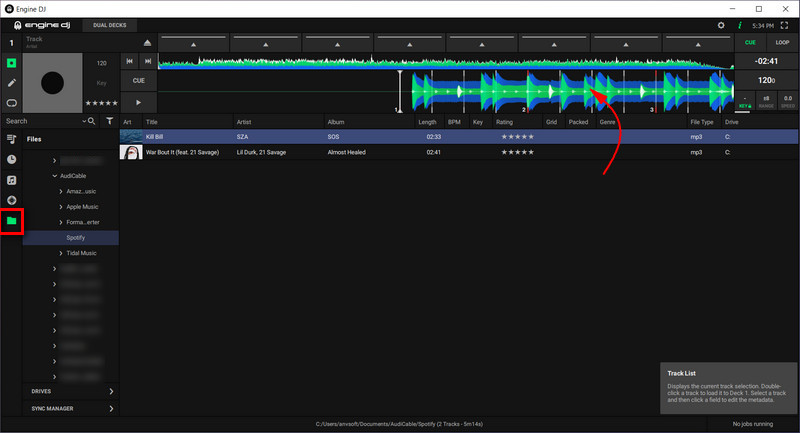Click the 120 BPM display on the right

click(x=766, y=81)
